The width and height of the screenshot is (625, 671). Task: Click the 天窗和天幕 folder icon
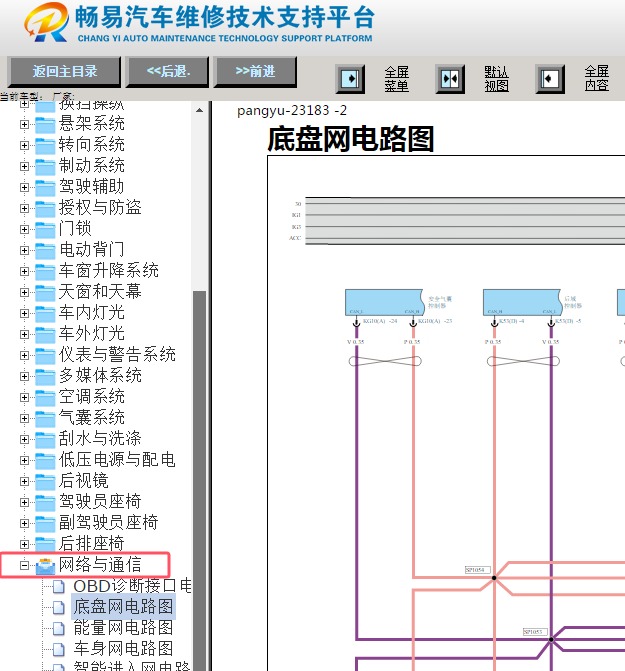coord(45,292)
